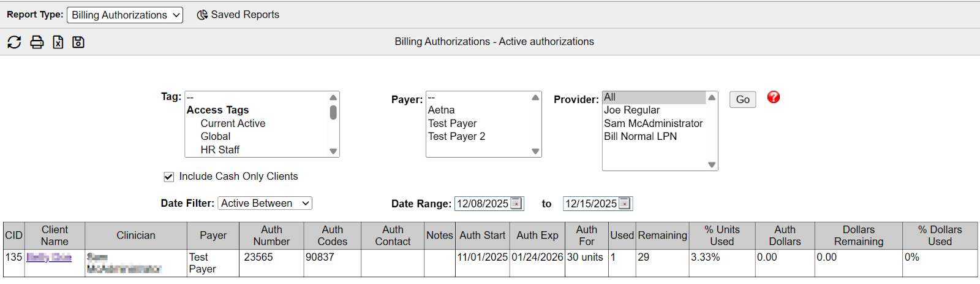Viewport: 980px width, 284px height.
Task: Click the Used column header
Action: (x=622, y=236)
